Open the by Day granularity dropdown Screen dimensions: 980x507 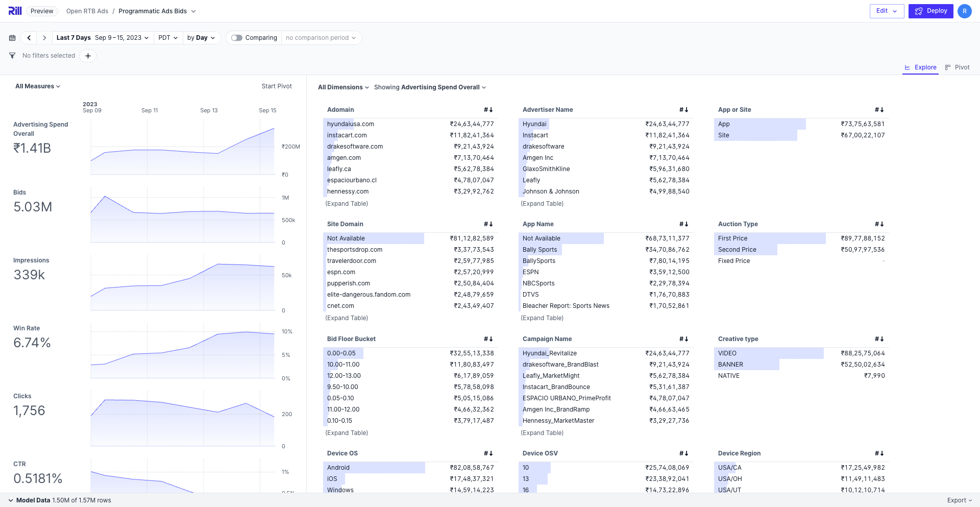(201, 38)
